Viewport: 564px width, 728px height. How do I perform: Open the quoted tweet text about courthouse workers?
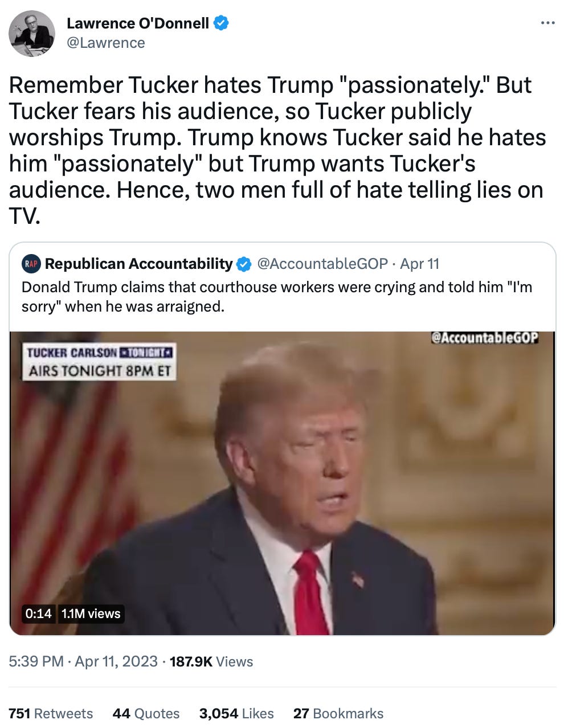click(x=277, y=296)
